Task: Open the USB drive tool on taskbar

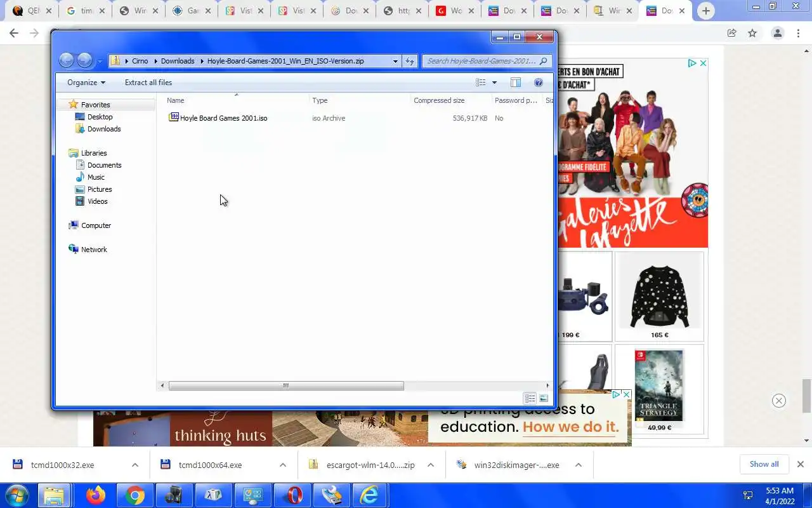Action: [x=331, y=495]
